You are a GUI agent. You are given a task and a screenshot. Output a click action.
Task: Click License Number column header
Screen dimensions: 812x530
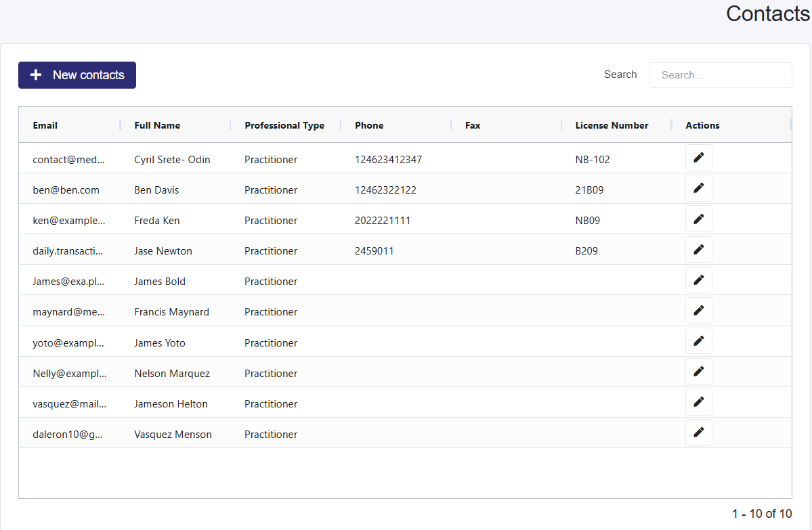(612, 125)
